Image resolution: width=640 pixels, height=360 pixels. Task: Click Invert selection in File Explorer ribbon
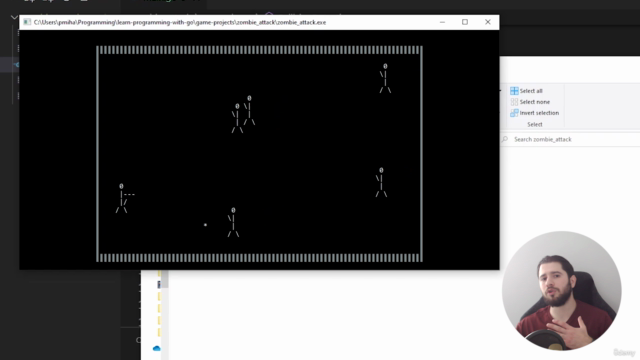click(534, 113)
